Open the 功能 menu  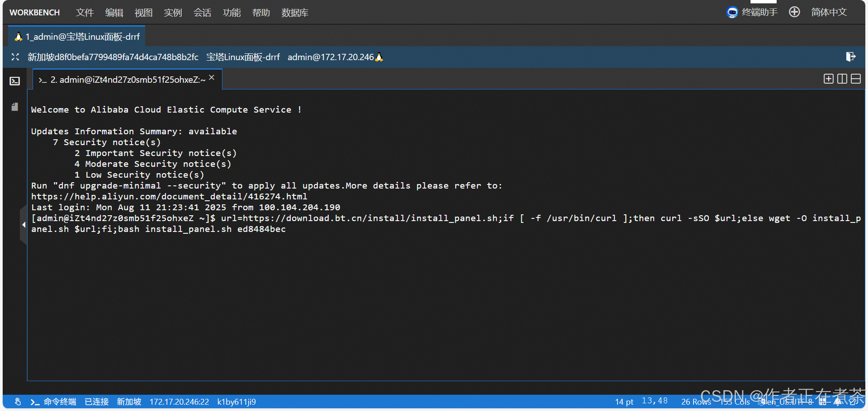pyautogui.click(x=231, y=13)
